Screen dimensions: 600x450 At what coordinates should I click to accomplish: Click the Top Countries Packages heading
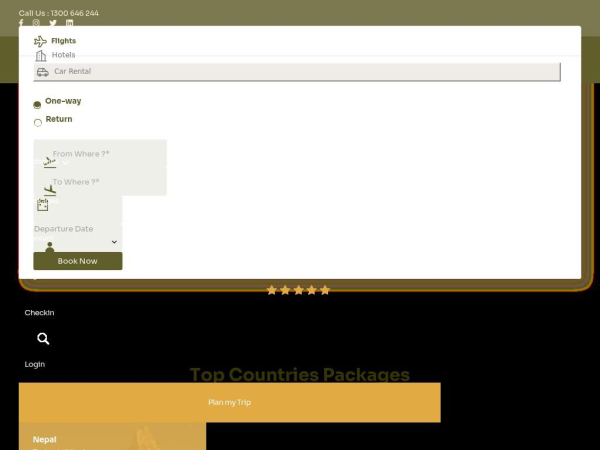(x=300, y=374)
